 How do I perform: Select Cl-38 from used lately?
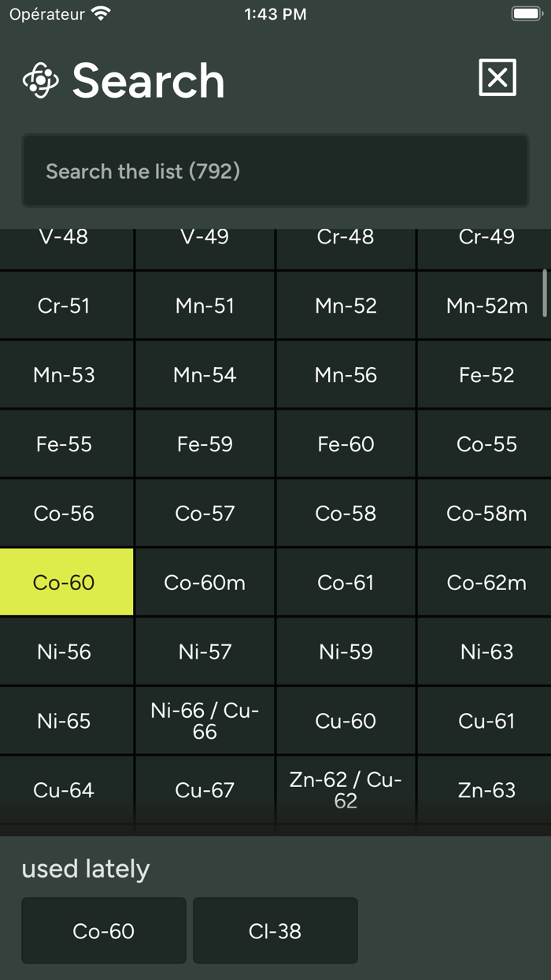tap(275, 930)
